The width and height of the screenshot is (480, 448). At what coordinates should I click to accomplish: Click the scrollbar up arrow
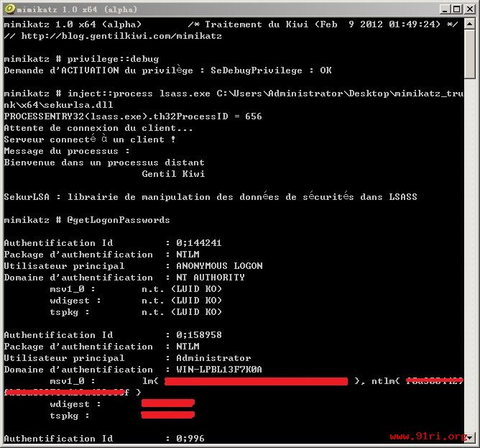point(469,24)
